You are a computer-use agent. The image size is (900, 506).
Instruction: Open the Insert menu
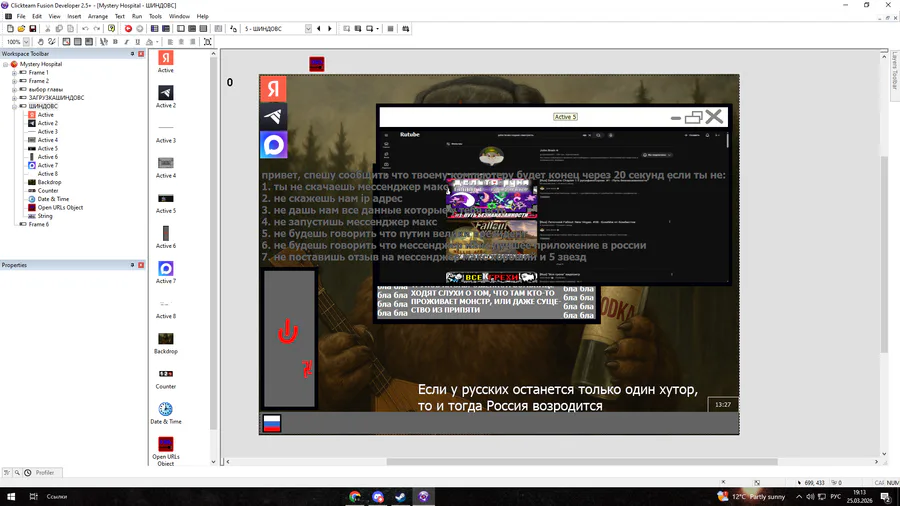74,17
